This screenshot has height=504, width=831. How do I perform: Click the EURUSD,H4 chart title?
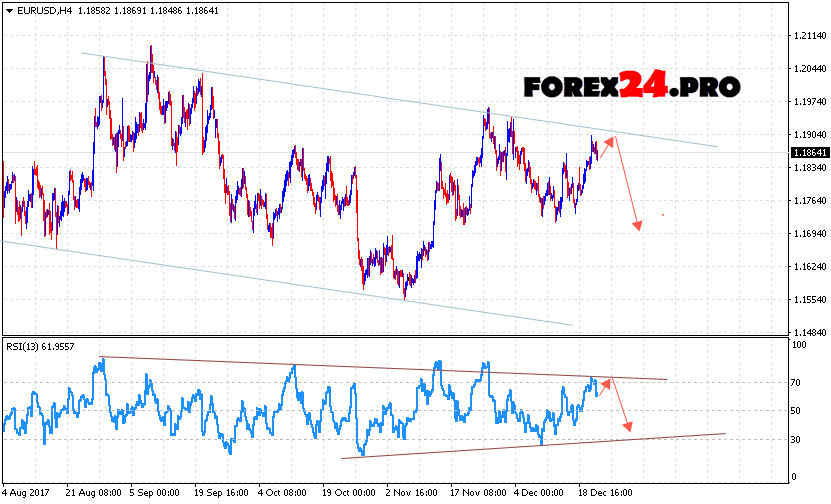tap(42, 9)
